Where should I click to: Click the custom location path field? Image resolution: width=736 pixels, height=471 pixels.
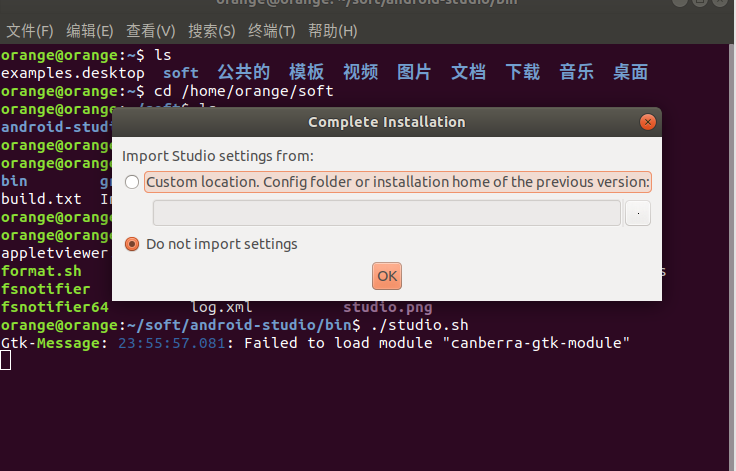387,213
